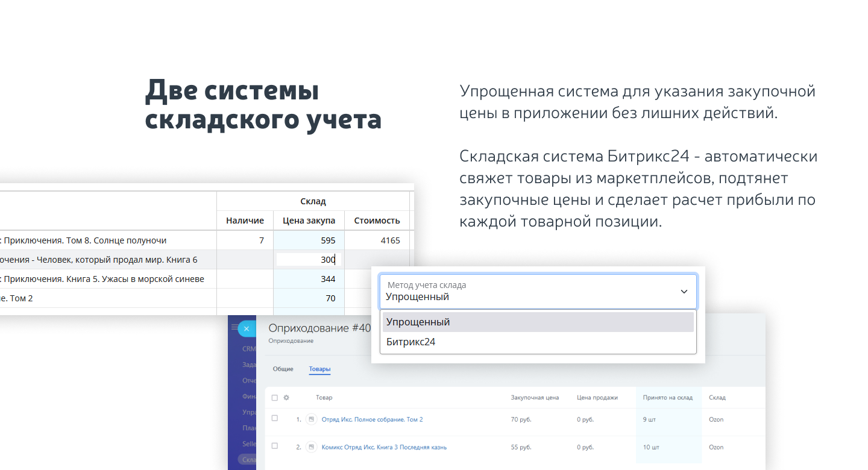This screenshot has width=868, height=470.
Task: Switch to the Товары tab
Action: tap(319, 369)
